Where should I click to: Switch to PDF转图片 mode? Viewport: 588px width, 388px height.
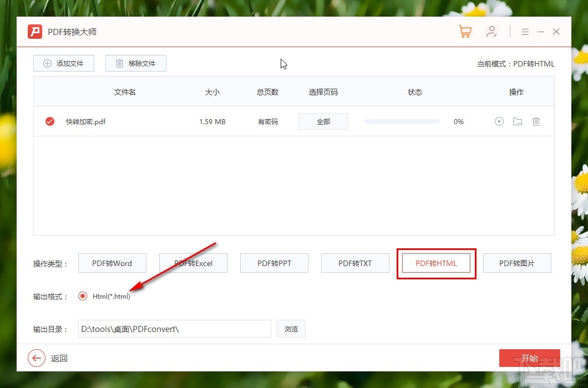click(x=517, y=263)
